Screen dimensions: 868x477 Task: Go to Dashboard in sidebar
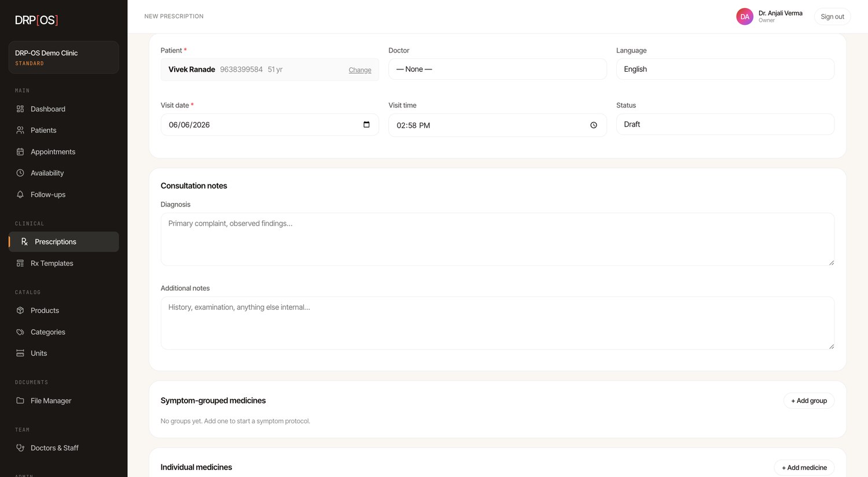pyautogui.click(x=64, y=109)
